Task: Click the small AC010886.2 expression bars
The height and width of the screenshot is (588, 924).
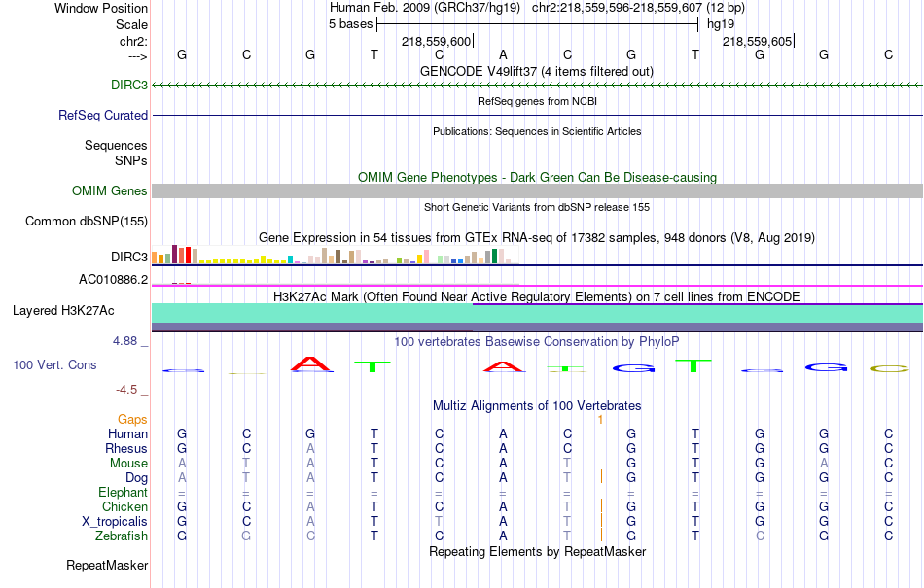Action: tap(182, 283)
